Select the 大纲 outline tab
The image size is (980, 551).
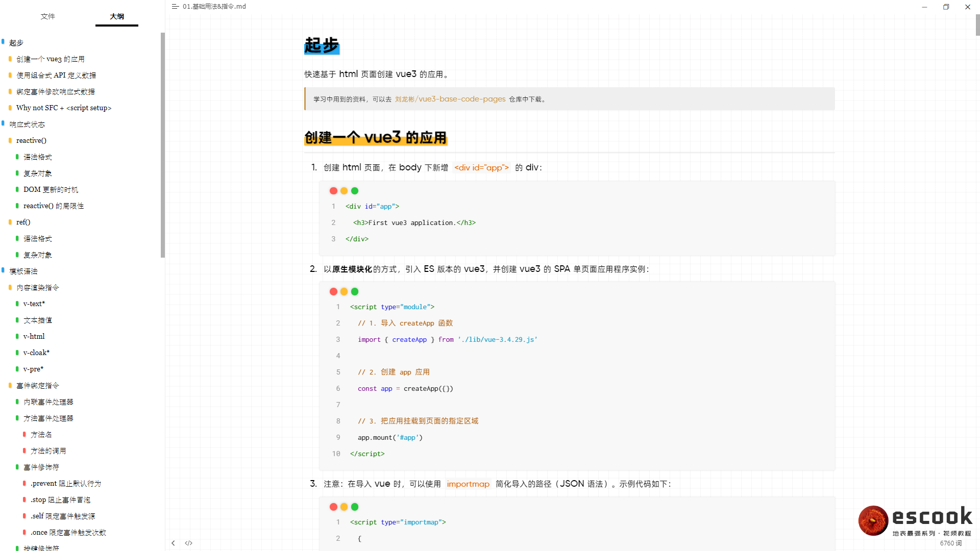(x=117, y=16)
